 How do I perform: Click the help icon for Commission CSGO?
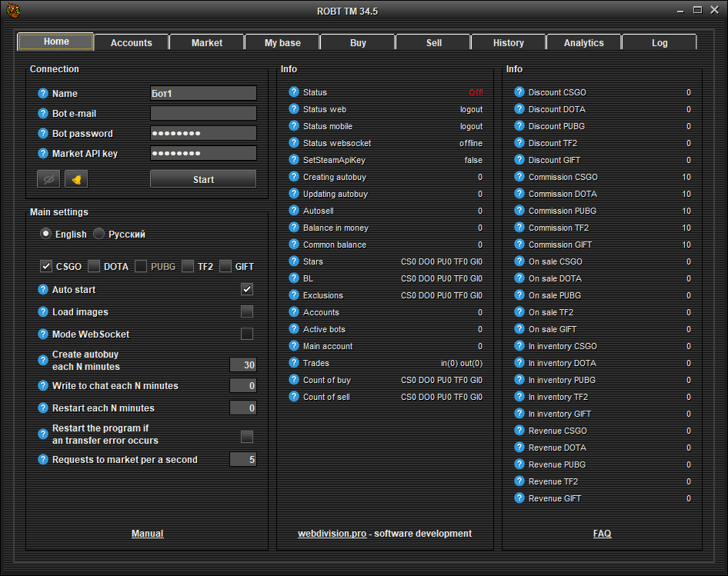(519, 177)
